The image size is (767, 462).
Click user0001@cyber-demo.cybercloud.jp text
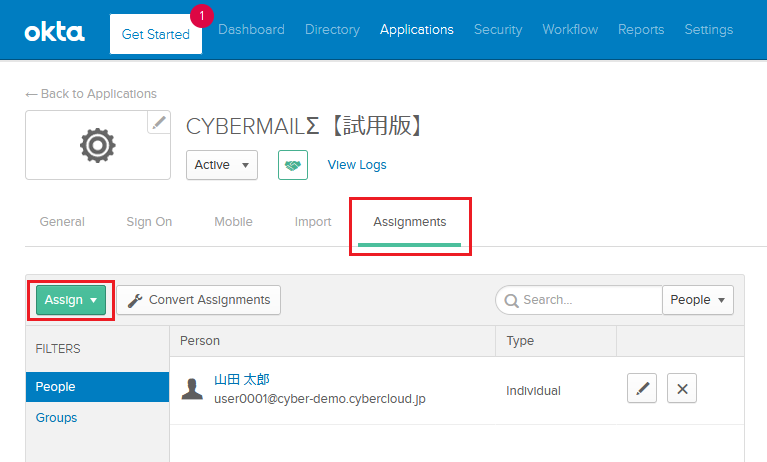320,399
